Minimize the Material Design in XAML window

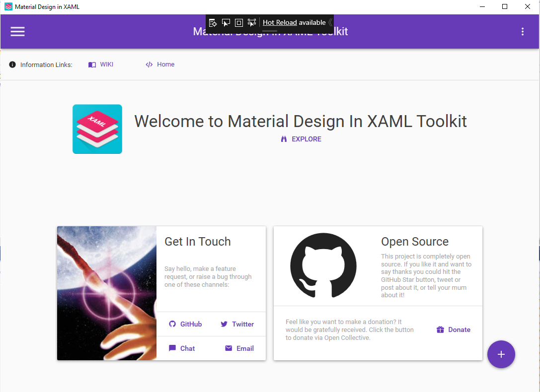pos(482,6)
